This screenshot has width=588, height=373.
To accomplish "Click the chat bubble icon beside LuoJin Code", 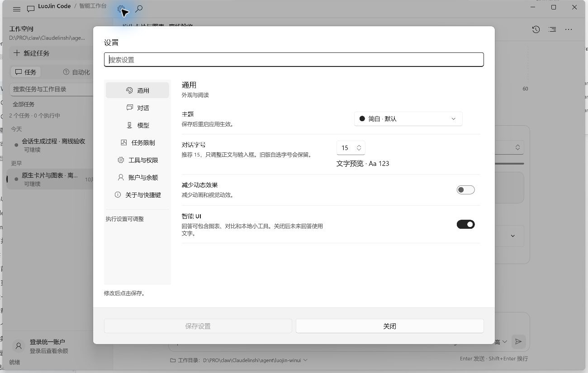I will pos(31,9).
